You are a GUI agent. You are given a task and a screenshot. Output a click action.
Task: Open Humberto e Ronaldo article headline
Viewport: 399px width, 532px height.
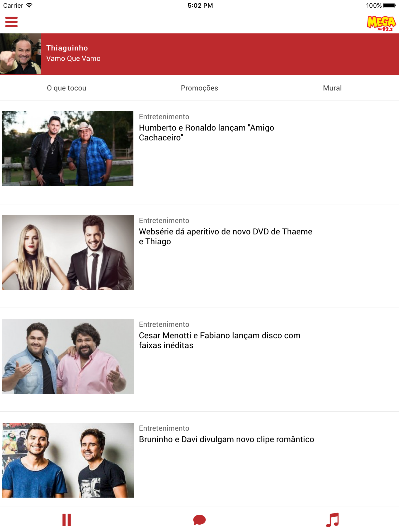point(206,133)
